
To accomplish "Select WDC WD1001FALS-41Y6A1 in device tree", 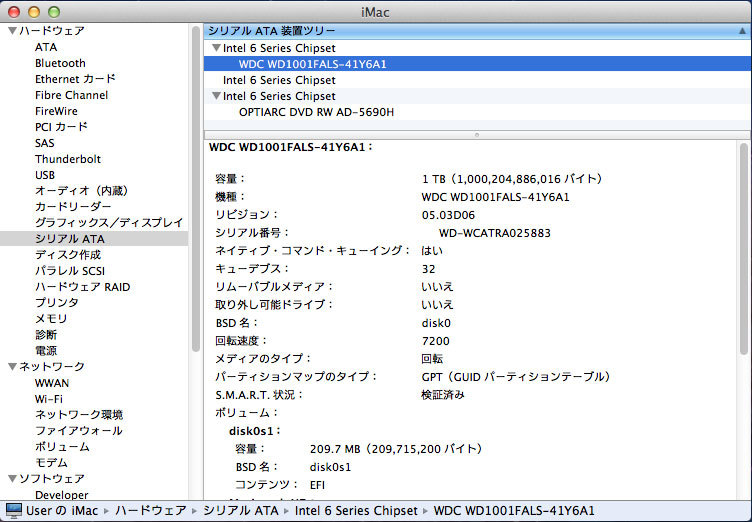I will [477, 64].
